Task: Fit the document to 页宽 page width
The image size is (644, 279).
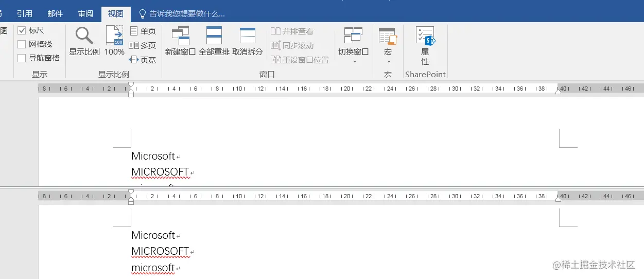Action: (143, 60)
